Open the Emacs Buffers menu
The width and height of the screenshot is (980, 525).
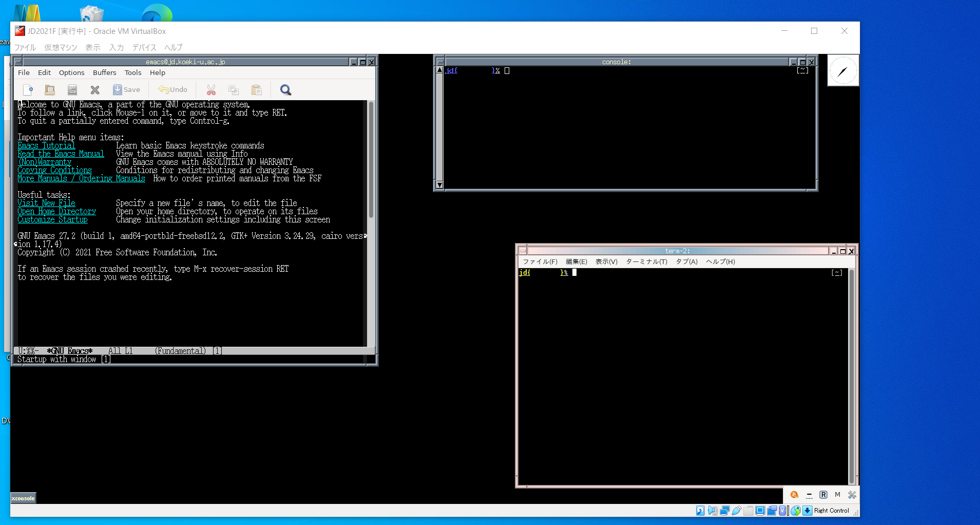(104, 73)
